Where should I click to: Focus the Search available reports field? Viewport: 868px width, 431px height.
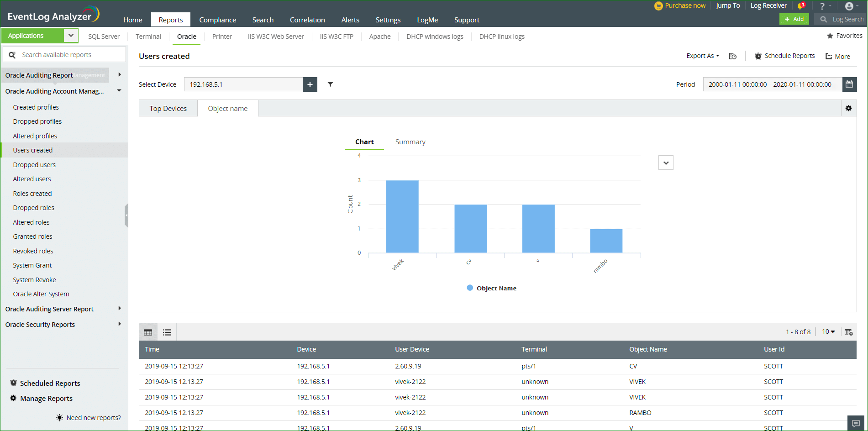[64, 55]
